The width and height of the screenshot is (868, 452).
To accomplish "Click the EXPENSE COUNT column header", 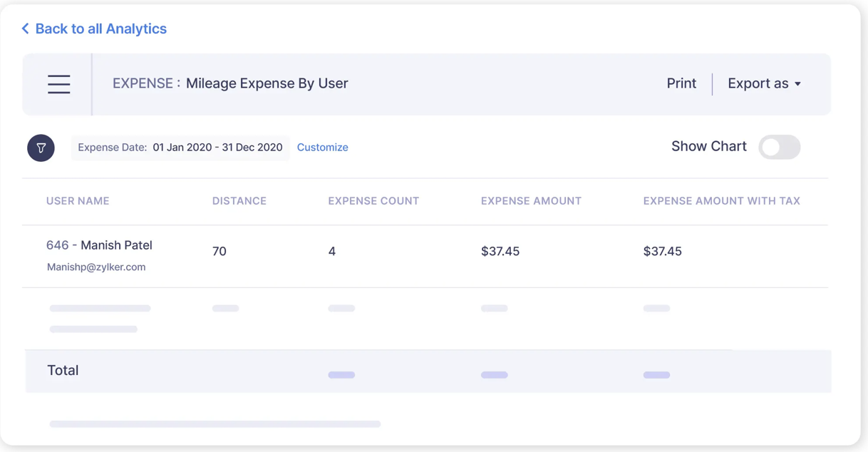I will 373,201.
